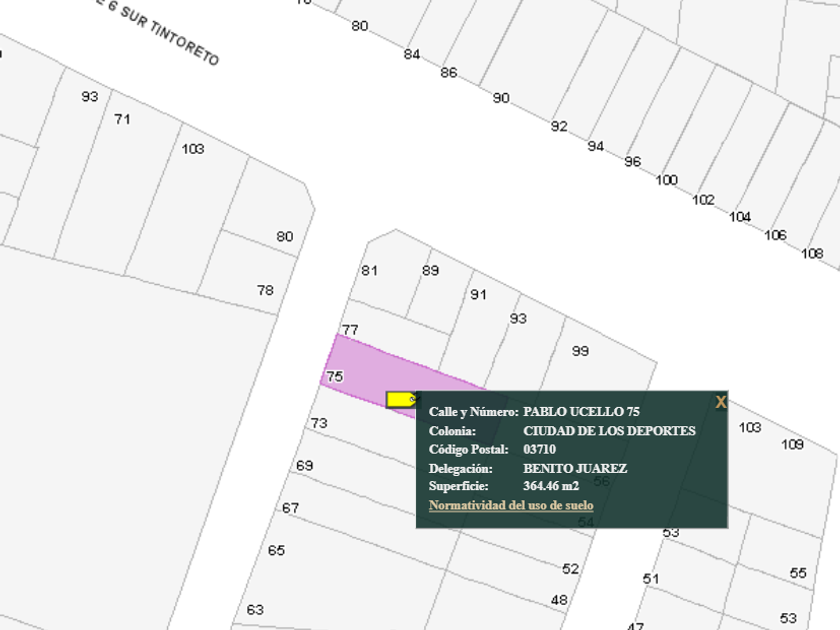Select parcel number 69
Screen dimensions: 840x630
[304, 466]
